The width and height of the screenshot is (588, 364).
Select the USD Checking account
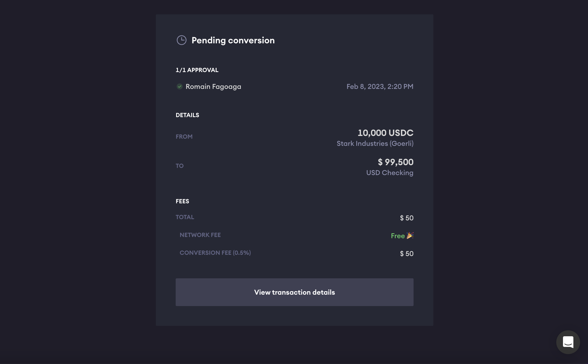pyautogui.click(x=390, y=173)
